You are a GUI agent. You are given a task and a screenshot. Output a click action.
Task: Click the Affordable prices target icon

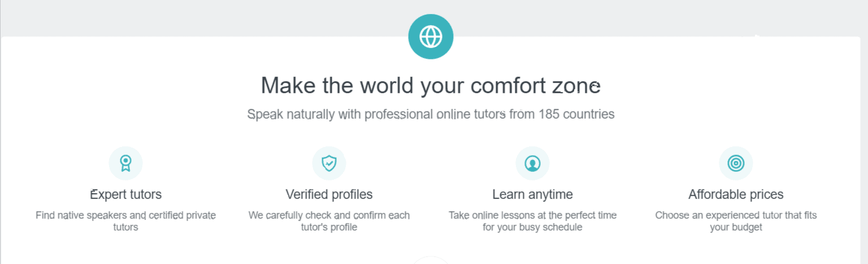736,163
